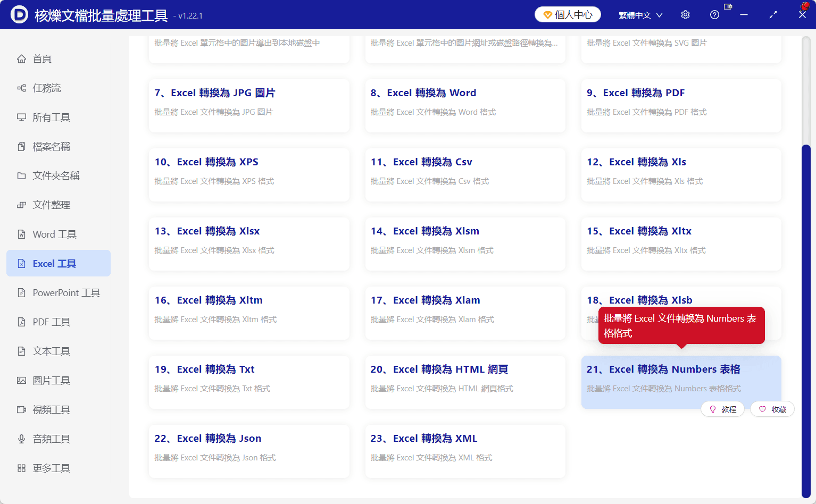Click the diamond icon in 個人中心
The height and width of the screenshot is (504, 816).
(547, 15)
